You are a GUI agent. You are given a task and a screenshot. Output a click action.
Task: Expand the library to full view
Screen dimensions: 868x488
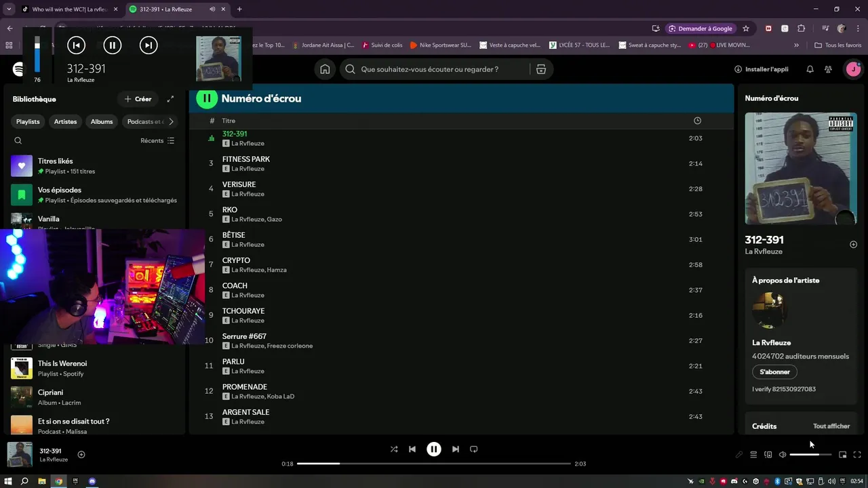pyautogui.click(x=170, y=99)
